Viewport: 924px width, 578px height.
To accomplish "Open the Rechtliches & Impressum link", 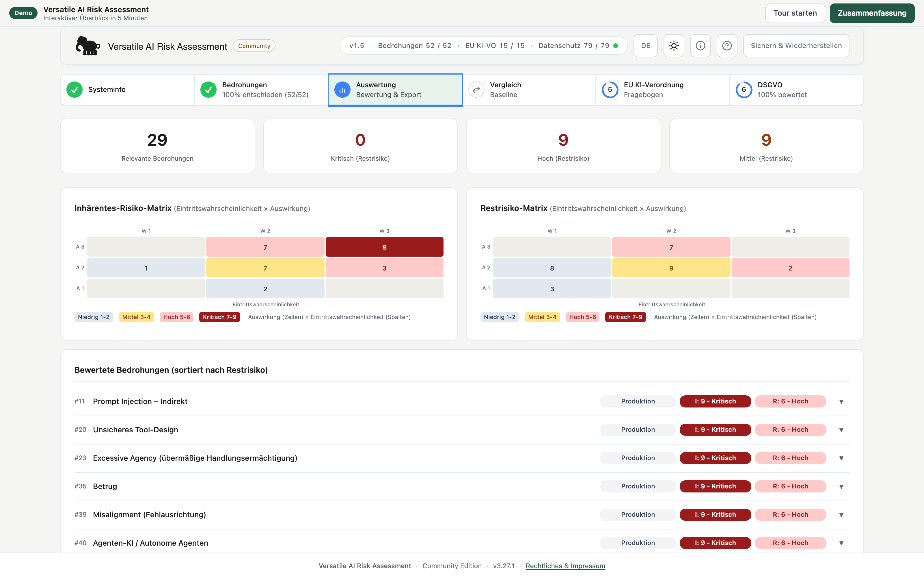I will coord(565,566).
